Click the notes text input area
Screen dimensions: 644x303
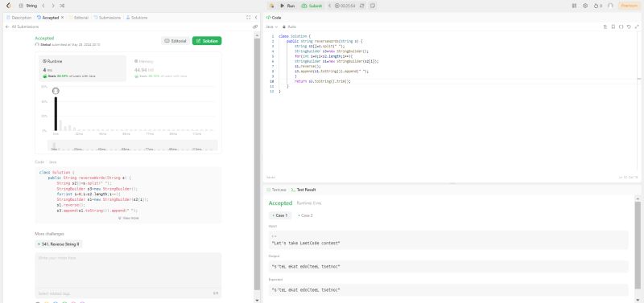(128, 270)
